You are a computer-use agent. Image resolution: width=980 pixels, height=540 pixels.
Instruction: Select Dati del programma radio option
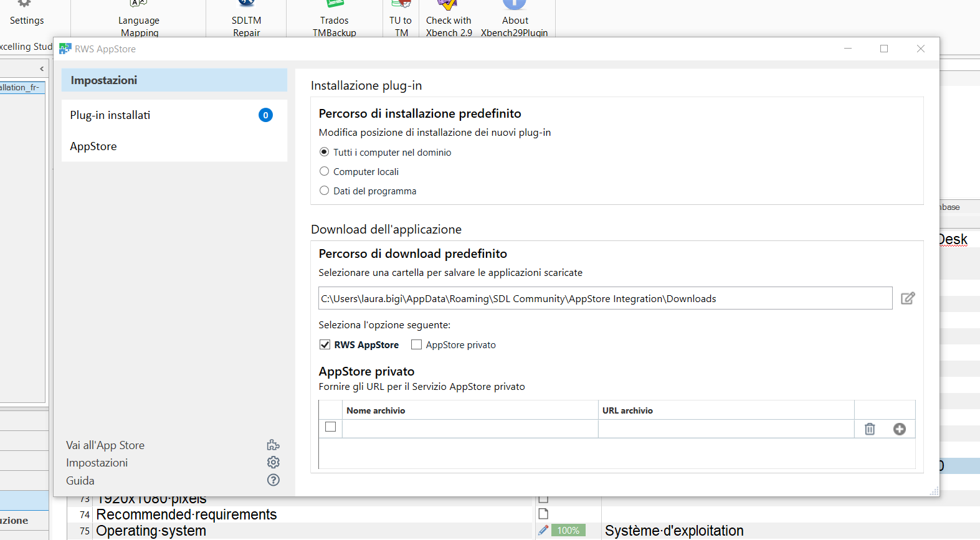(368, 191)
